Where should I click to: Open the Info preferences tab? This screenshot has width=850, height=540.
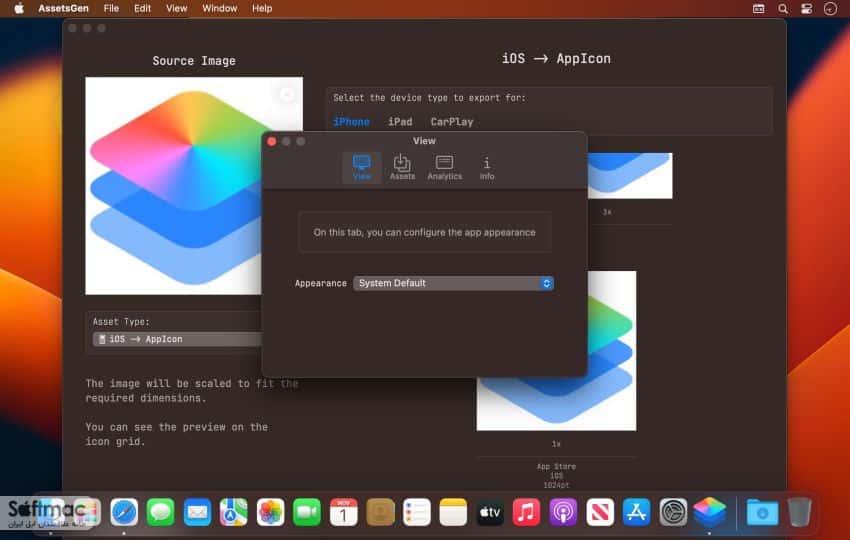[x=487, y=168]
